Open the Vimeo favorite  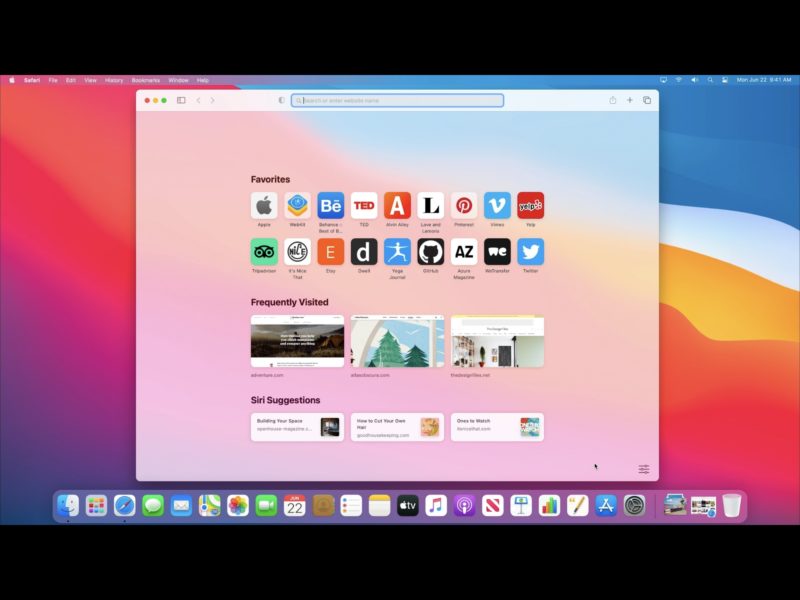point(497,206)
